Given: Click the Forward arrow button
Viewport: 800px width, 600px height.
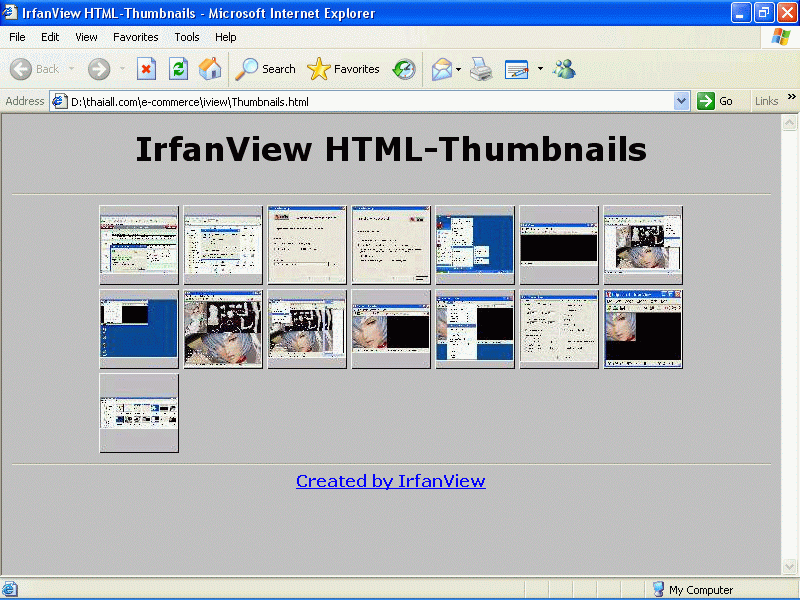Looking at the screenshot, I should [99, 69].
